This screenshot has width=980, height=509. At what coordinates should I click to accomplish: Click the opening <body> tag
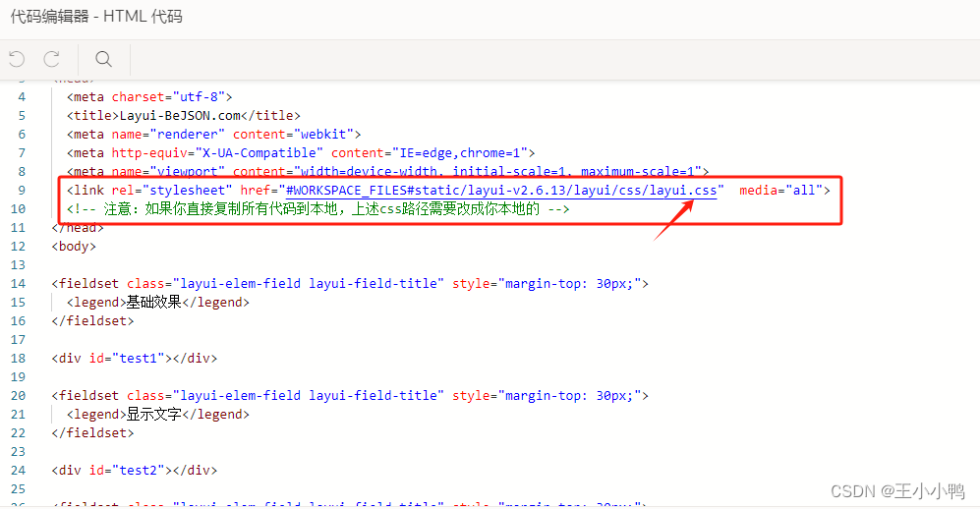(x=74, y=246)
